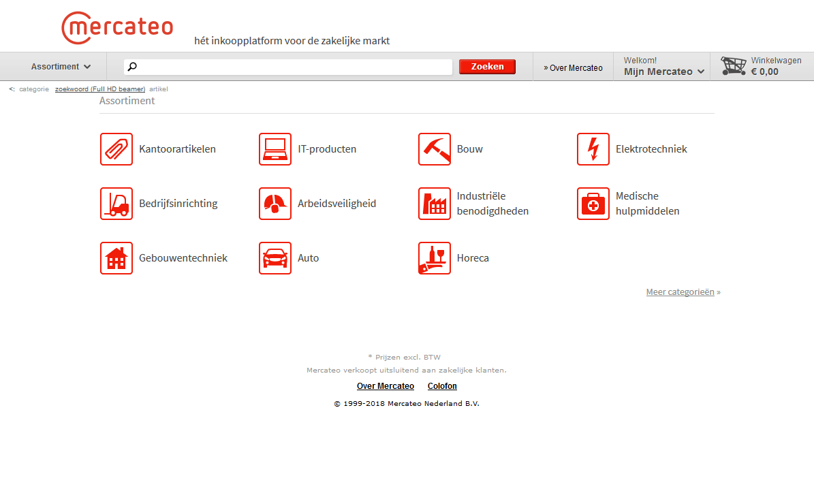Click the Auto category label

click(309, 258)
